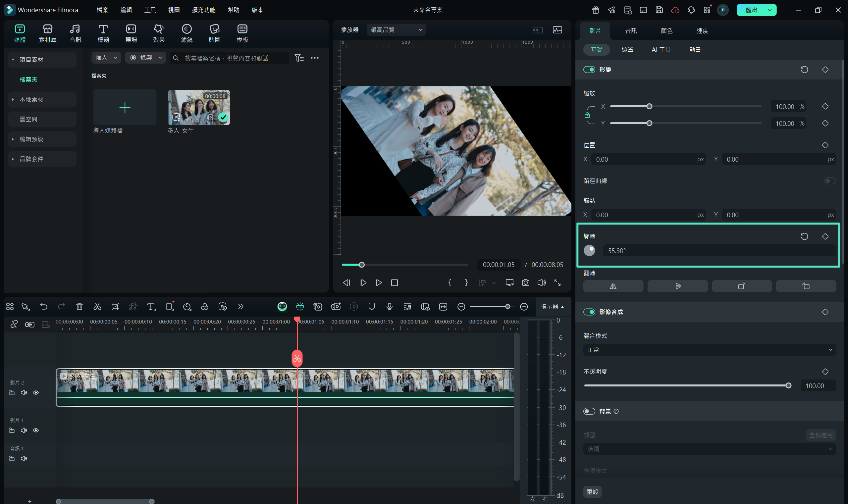Image resolution: width=848 pixels, height=504 pixels.
Task: Open the 工具 menu in menu bar
Action: tap(150, 10)
